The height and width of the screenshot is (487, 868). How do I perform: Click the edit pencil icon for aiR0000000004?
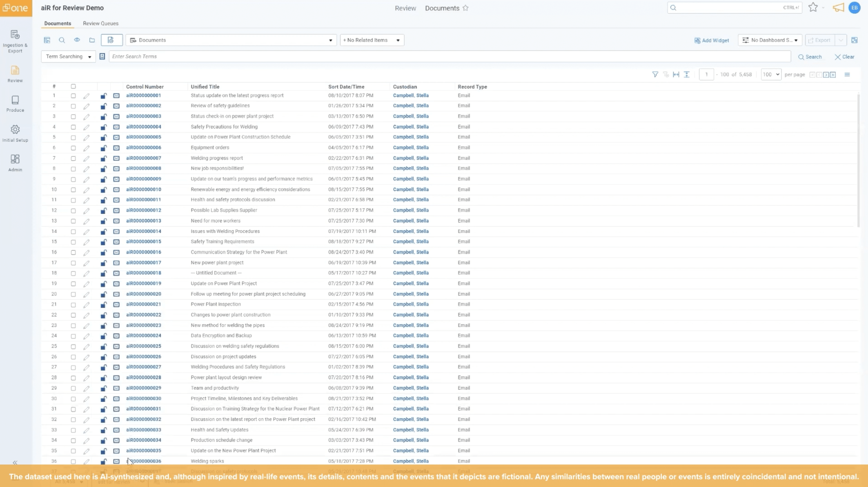[86, 127]
